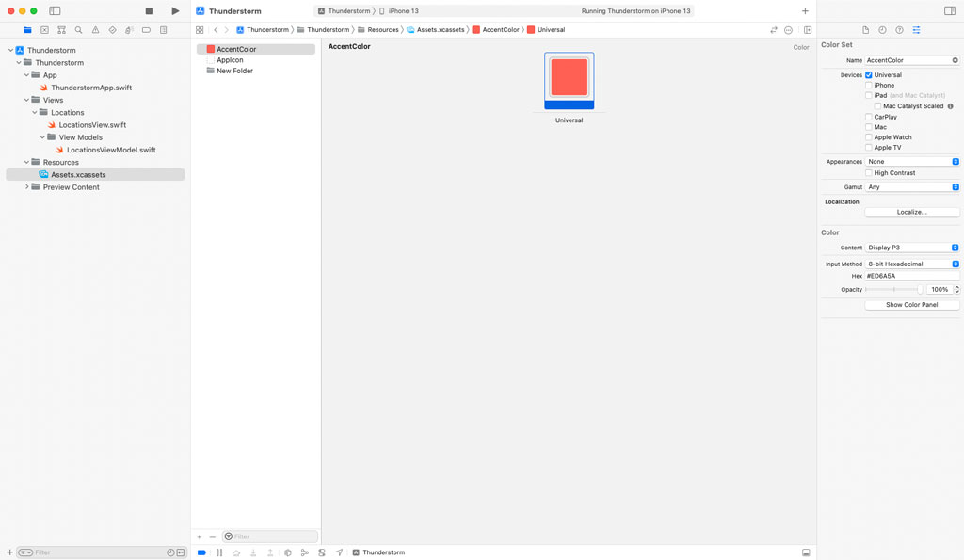Open the Appearances dropdown

point(911,162)
